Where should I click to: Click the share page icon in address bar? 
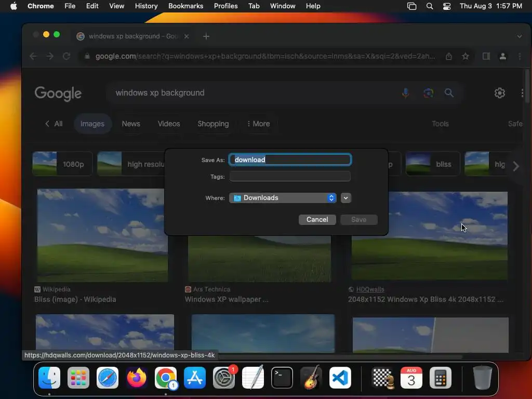pyautogui.click(x=448, y=56)
